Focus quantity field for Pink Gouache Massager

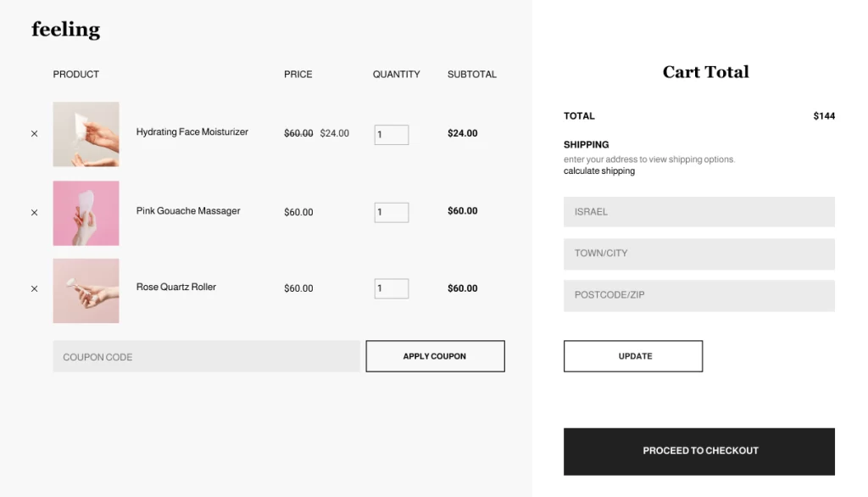391,212
